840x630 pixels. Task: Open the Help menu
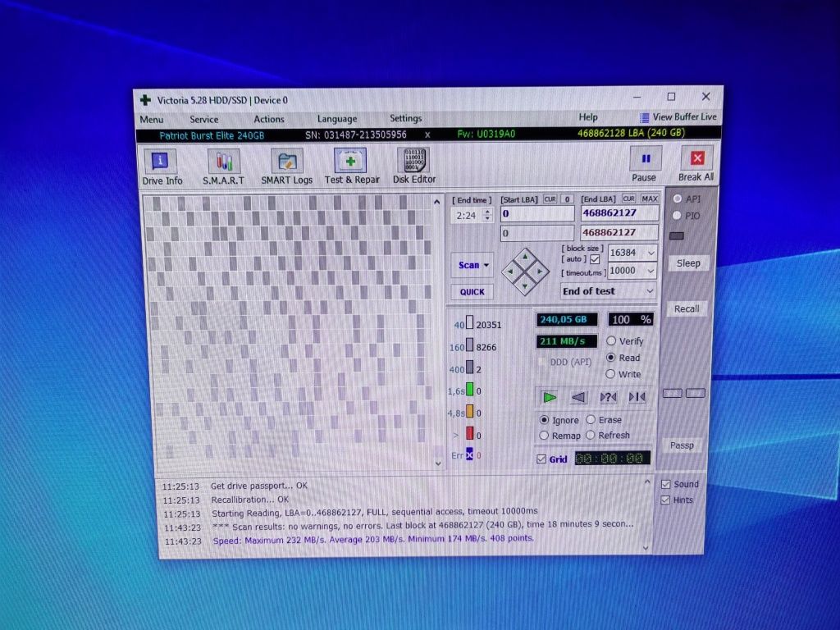point(588,116)
